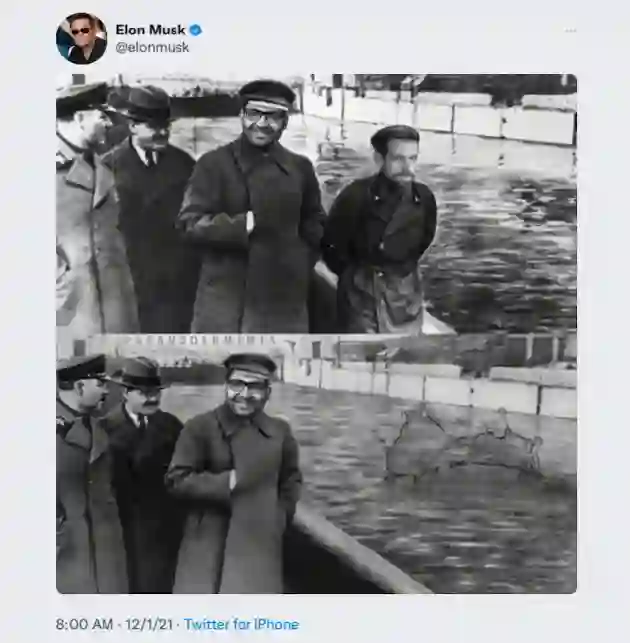Open the tweet's three-dot more menu
Viewport: 630px width, 643px height.
(570, 31)
